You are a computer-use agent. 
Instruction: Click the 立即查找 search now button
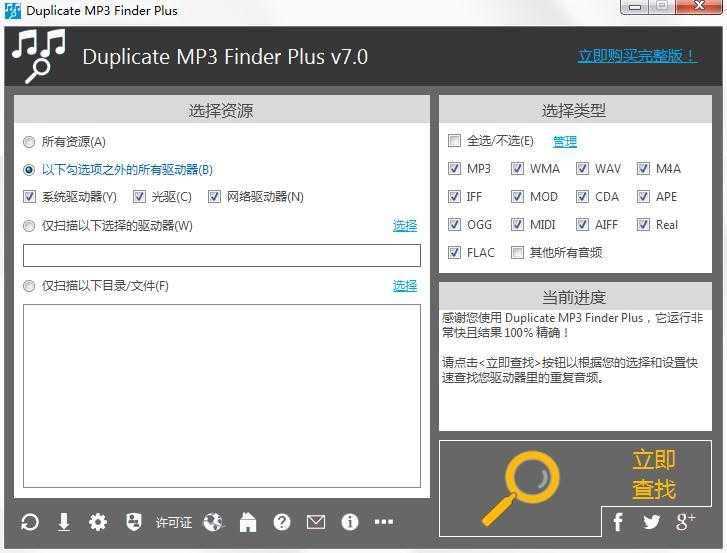click(x=654, y=474)
